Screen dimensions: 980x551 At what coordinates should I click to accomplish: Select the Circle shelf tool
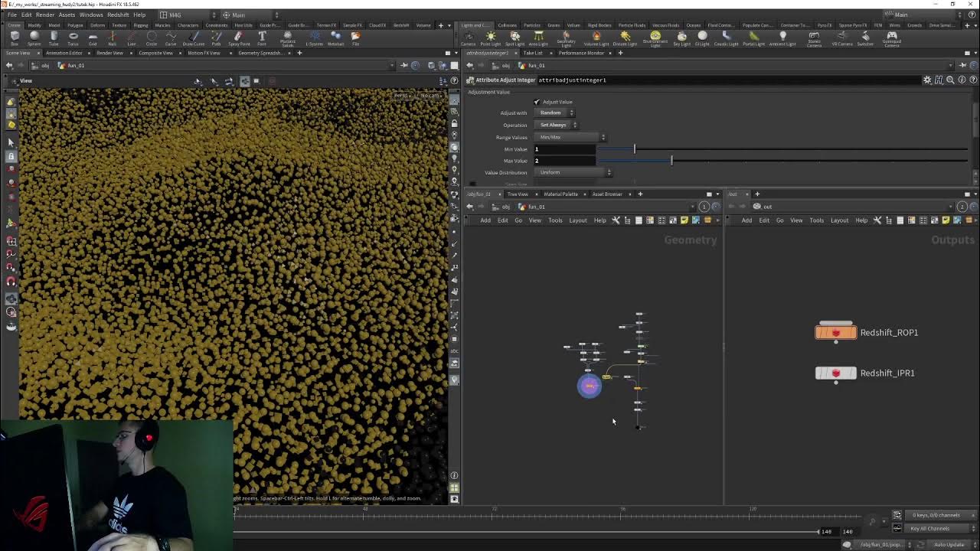coord(152,37)
